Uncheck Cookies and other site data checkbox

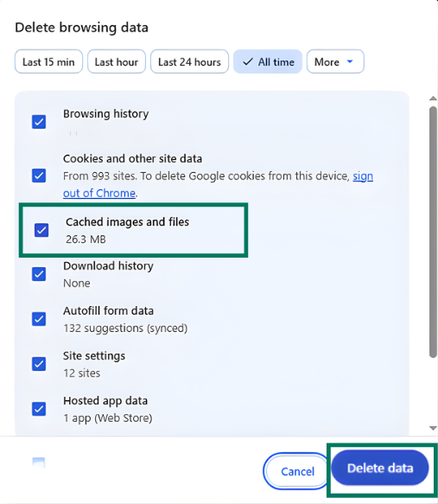(x=39, y=175)
